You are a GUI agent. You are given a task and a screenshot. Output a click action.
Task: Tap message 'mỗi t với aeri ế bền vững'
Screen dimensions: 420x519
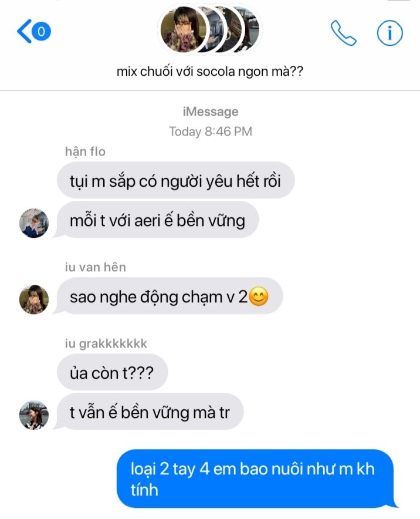[x=156, y=220]
